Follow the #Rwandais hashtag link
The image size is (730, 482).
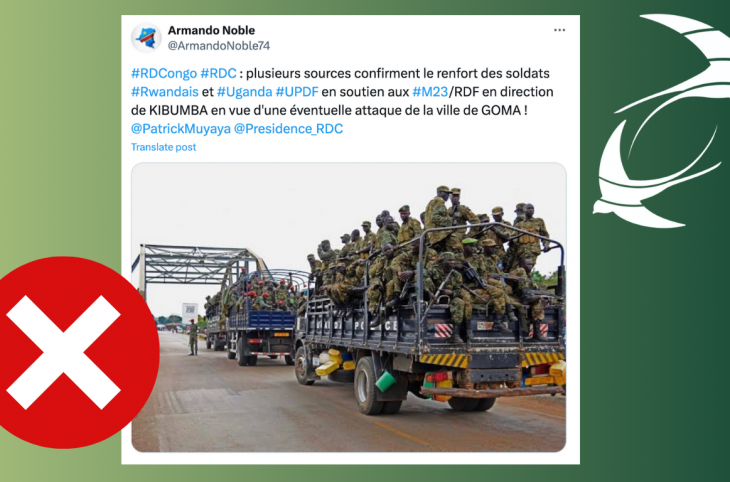165,92
